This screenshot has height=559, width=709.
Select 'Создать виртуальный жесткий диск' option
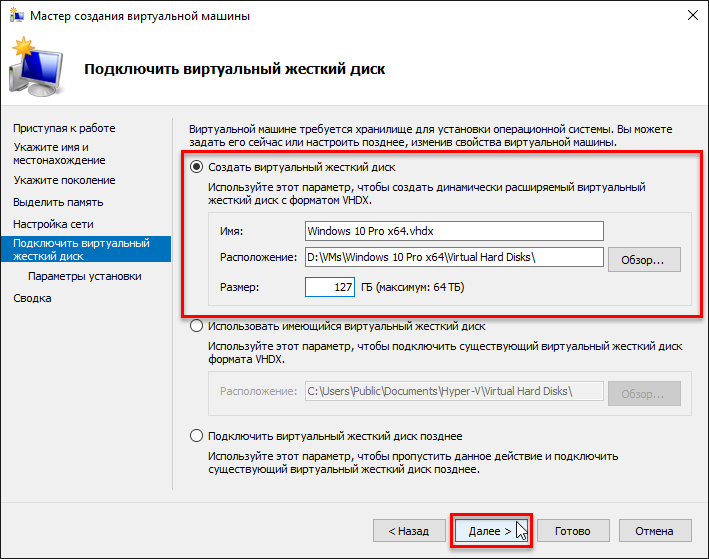[197, 167]
